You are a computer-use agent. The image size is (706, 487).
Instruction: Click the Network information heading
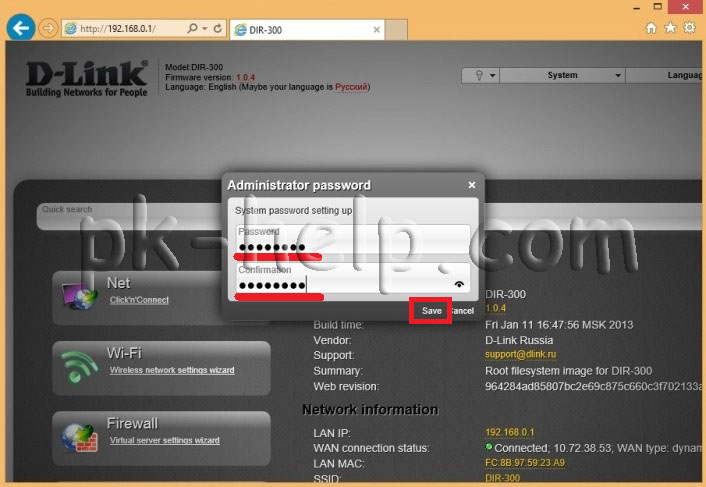point(370,409)
